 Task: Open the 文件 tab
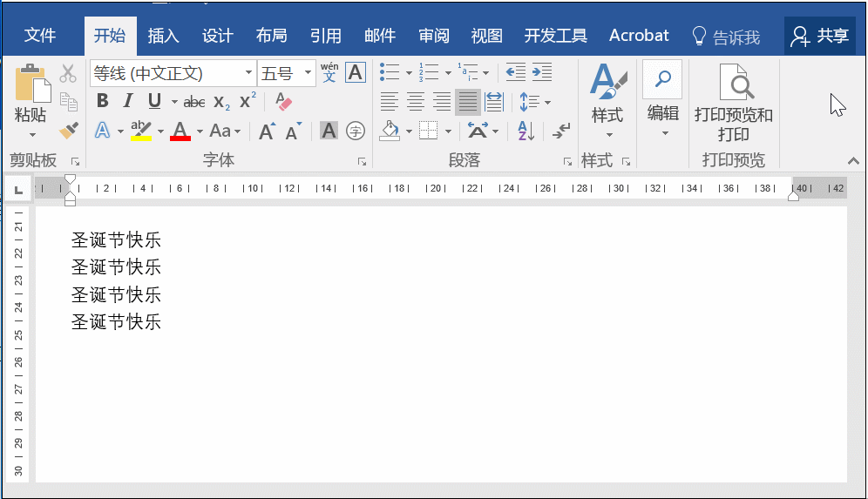point(40,36)
